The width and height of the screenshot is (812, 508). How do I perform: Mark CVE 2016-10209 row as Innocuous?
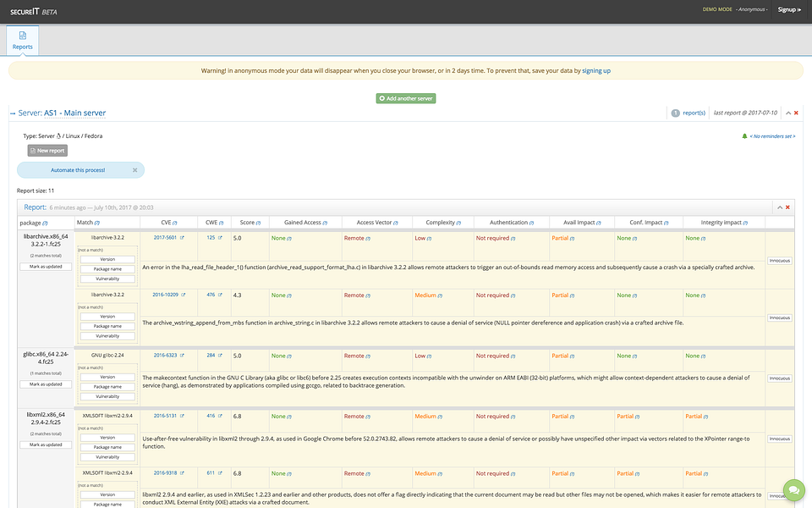tap(779, 317)
